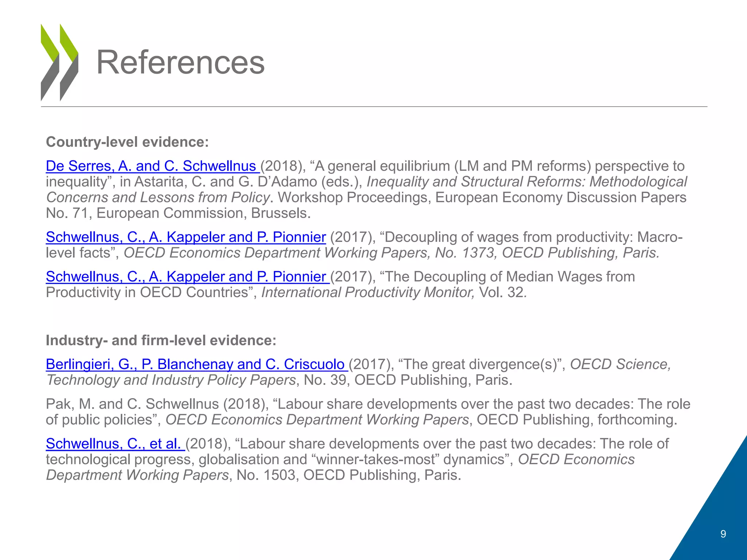Click the italic International Productivity Monitor text
Viewport: 747px width, 560px height.
point(368,292)
